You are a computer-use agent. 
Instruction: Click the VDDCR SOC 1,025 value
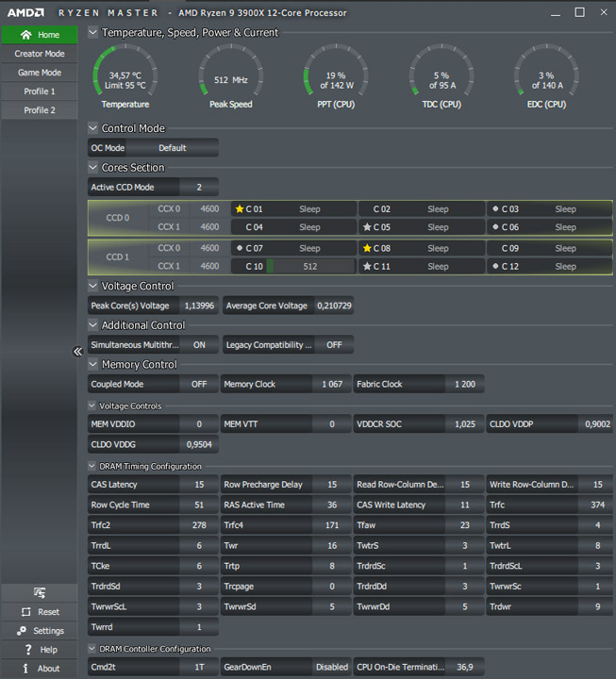(465, 424)
